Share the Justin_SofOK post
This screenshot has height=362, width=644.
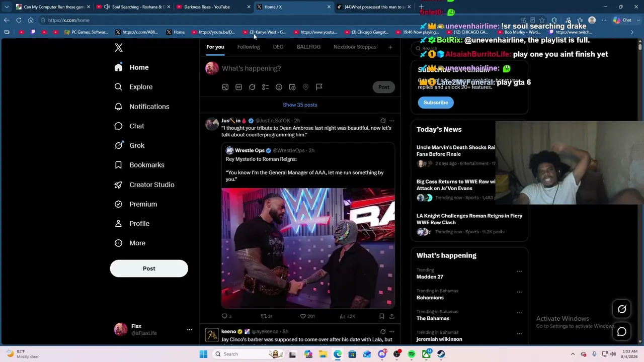click(x=392, y=316)
